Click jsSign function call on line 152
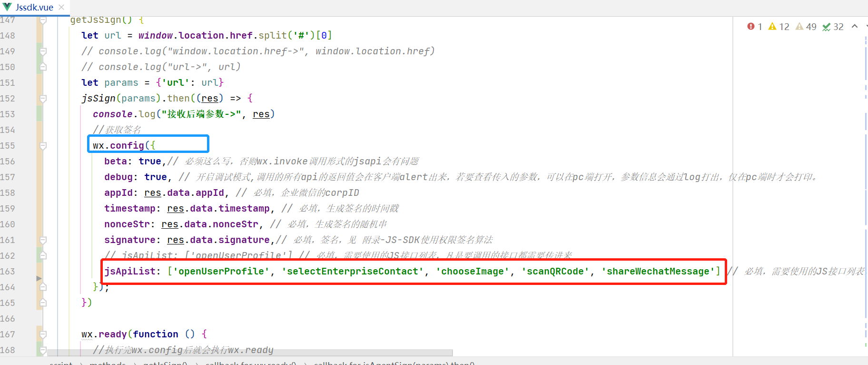The image size is (868, 365). click(99, 98)
